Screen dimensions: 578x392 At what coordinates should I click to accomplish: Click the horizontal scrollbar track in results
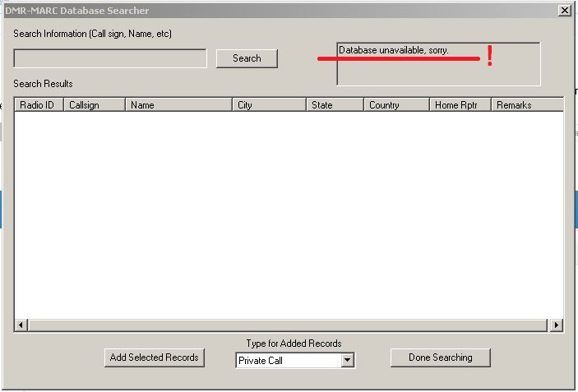(x=289, y=325)
